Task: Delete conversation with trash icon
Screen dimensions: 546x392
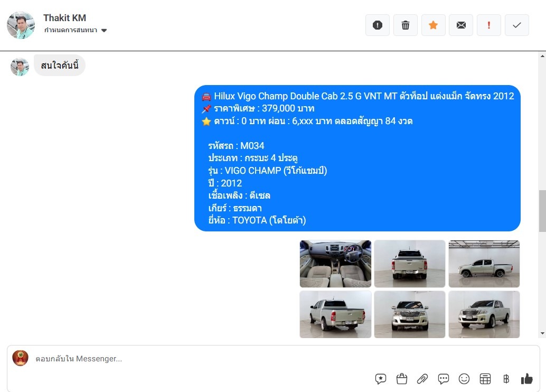Action: click(x=406, y=25)
